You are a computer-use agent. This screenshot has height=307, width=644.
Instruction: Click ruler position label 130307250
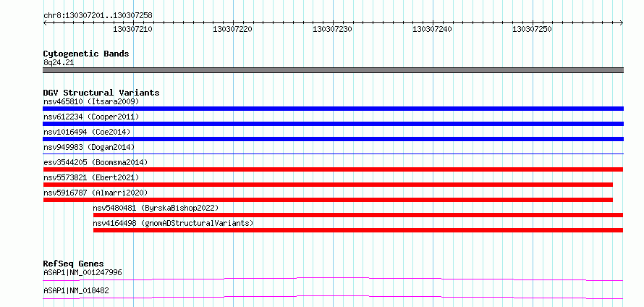532,29
